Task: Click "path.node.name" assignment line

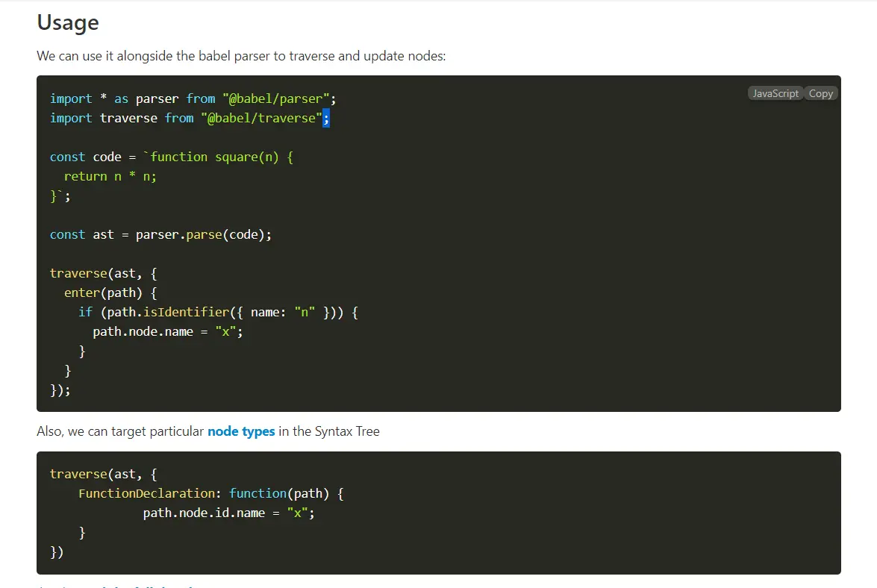Action: point(168,331)
